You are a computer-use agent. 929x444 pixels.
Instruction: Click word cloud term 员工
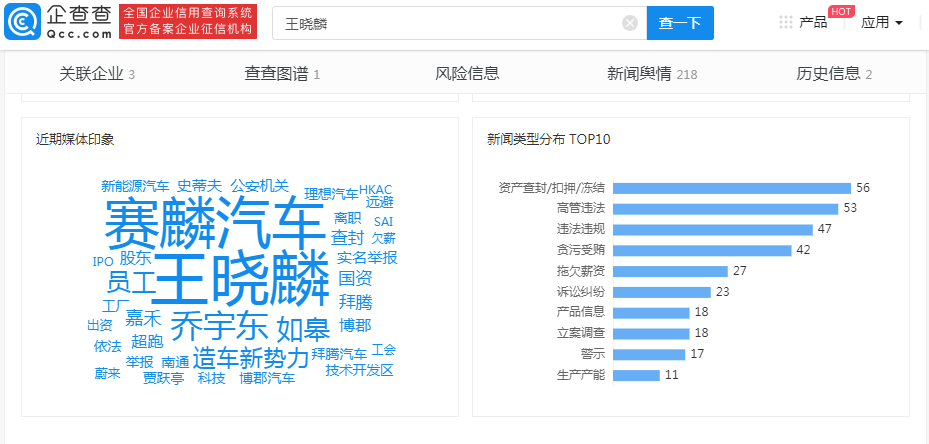[130, 282]
